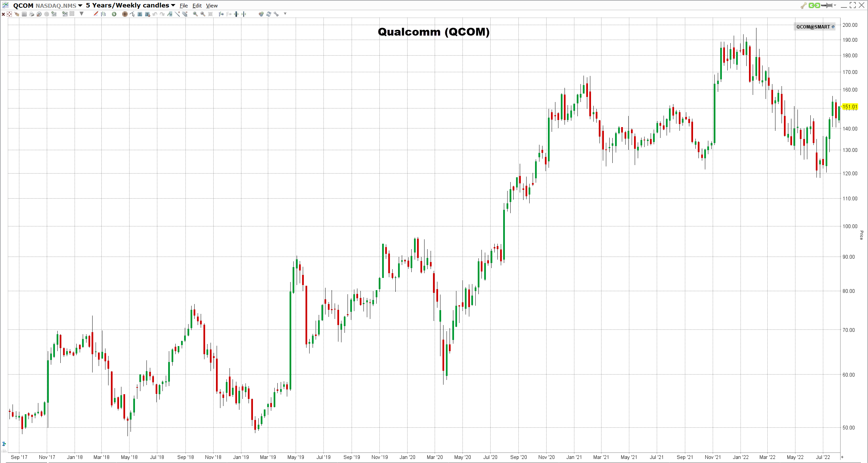
Task: Click the redo arrow
Action: (x=162, y=14)
